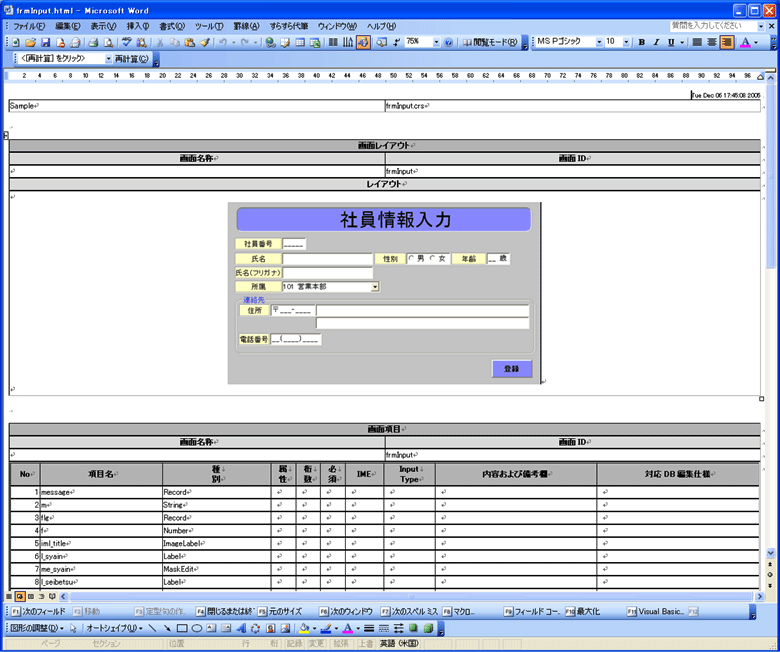Click the Line Color brush swatch
Viewport: 780px width, 652px height.
[326, 629]
